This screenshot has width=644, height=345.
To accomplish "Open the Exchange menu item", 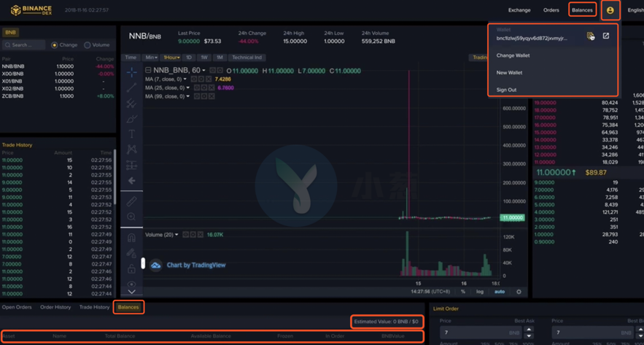I will (519, 10).
